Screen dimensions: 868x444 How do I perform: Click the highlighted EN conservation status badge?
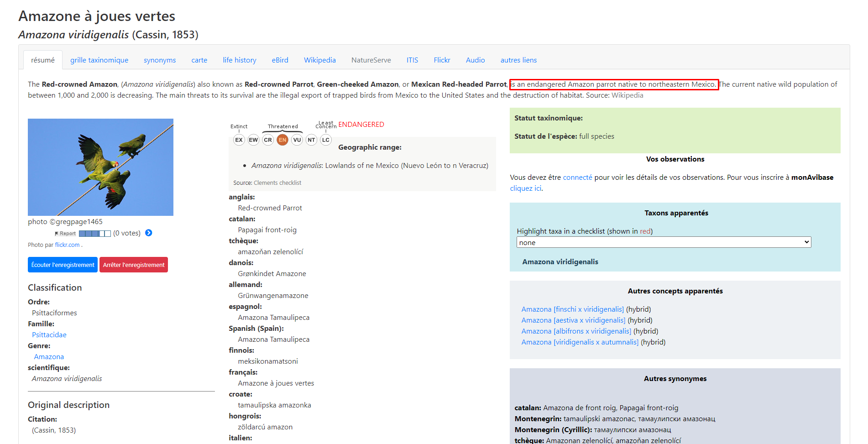[x=282, y=140]
